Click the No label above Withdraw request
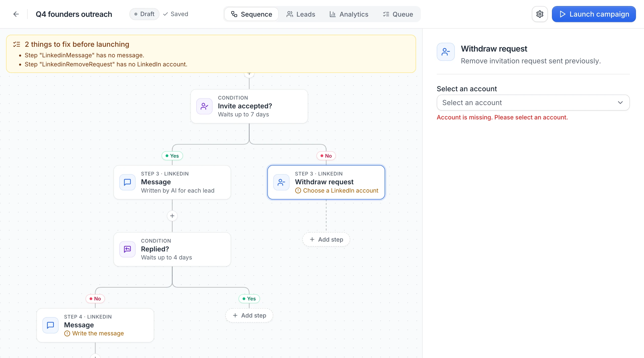The height and width of the screenshot is (358, 644). click(x=326, y=156)
